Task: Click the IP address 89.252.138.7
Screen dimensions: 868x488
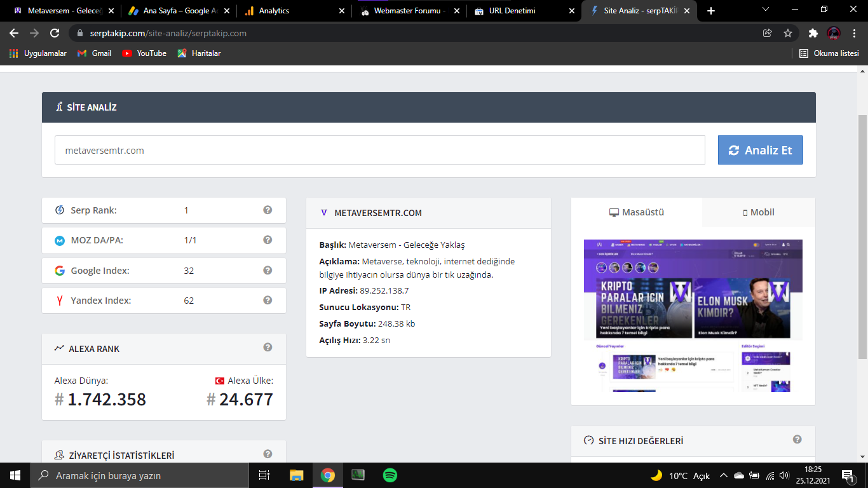Action: [384, 290]
